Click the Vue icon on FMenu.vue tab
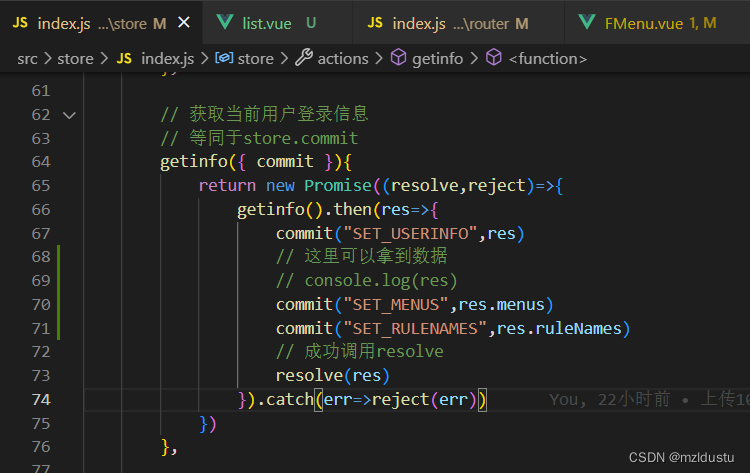The image size is (750, 473). pos(587,22)
